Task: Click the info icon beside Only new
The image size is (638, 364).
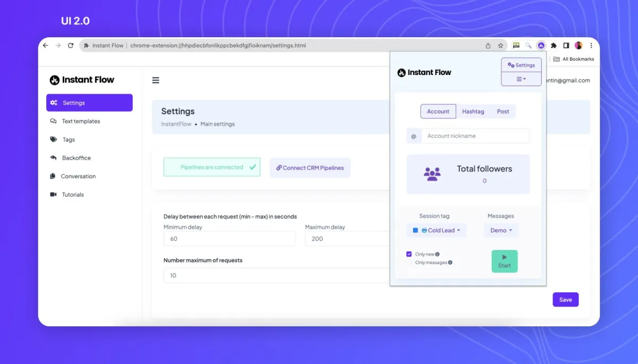Action: point(438,255)
